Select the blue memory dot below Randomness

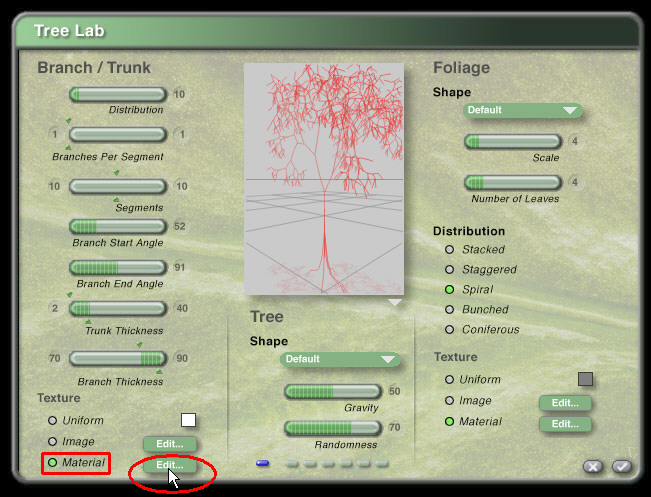click(262, 463)
